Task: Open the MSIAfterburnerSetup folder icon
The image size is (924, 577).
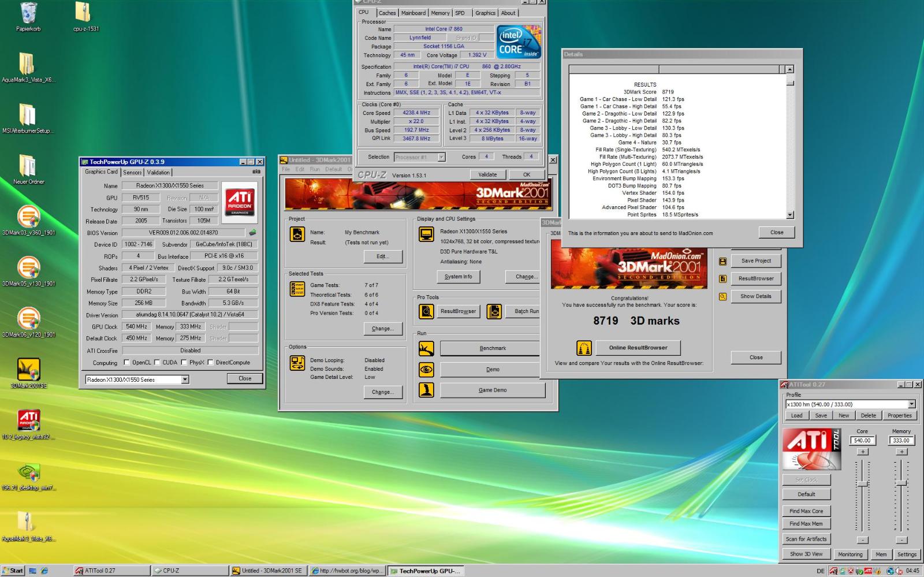Action: (x=27, y=115)
